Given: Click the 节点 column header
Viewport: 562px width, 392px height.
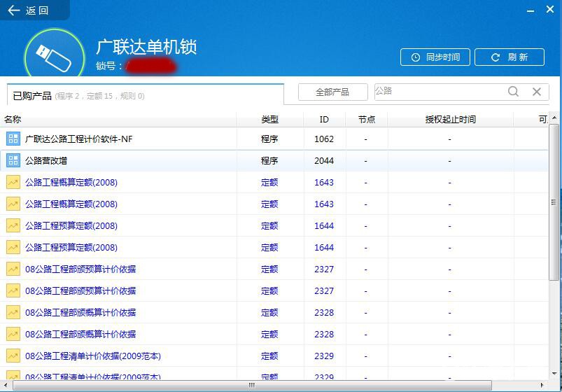Looking at the screenshot, I should coord(367,120).
